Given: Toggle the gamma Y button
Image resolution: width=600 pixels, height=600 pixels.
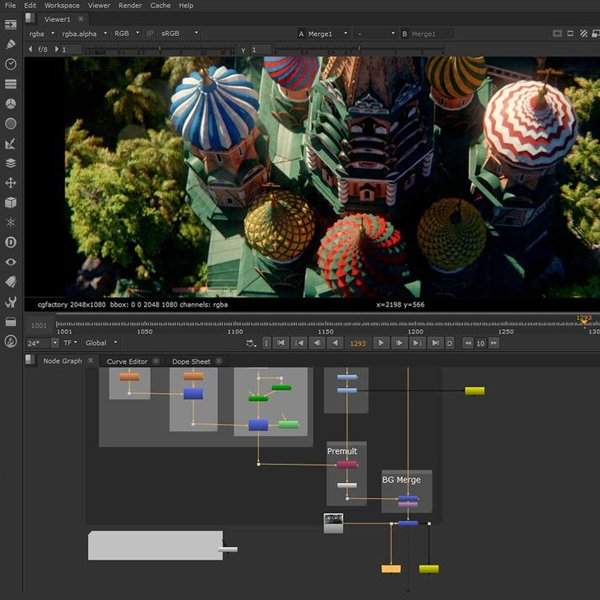Looking at the screenshot, I should (243, 50).
